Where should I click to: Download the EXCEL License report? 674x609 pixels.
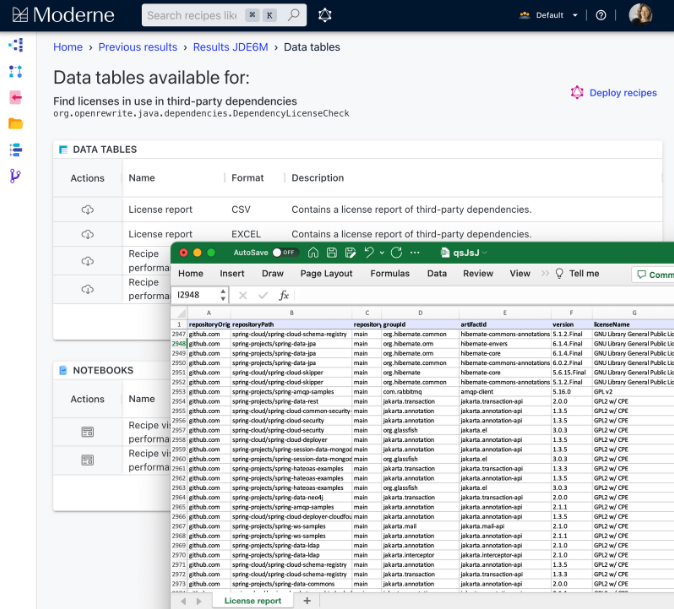tap(88, 234)
